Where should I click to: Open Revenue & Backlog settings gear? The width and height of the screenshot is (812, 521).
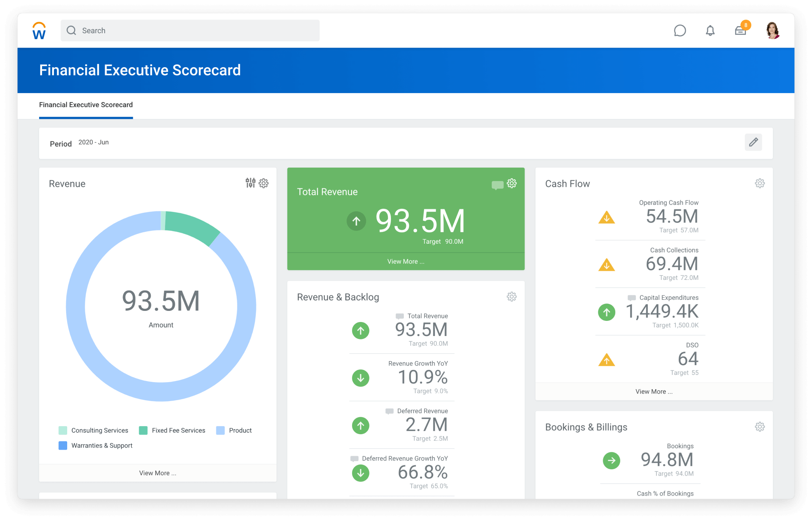point(512,297)
